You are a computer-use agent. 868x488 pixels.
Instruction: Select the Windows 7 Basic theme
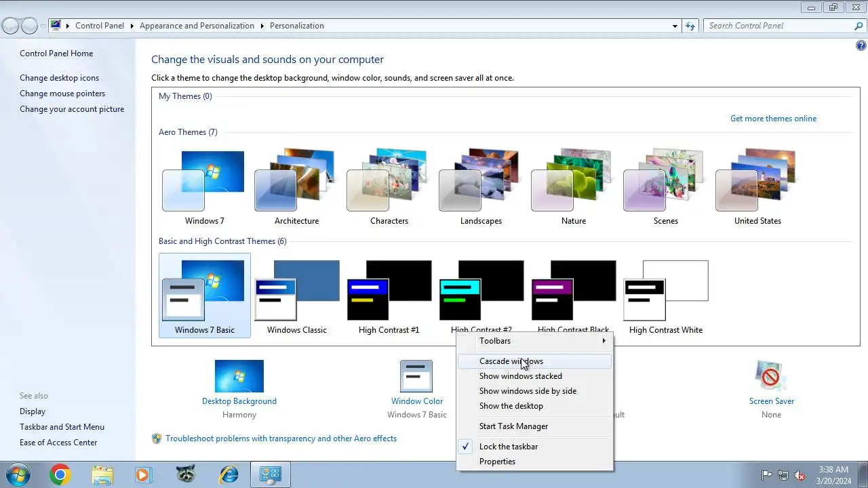click(204, 296)
